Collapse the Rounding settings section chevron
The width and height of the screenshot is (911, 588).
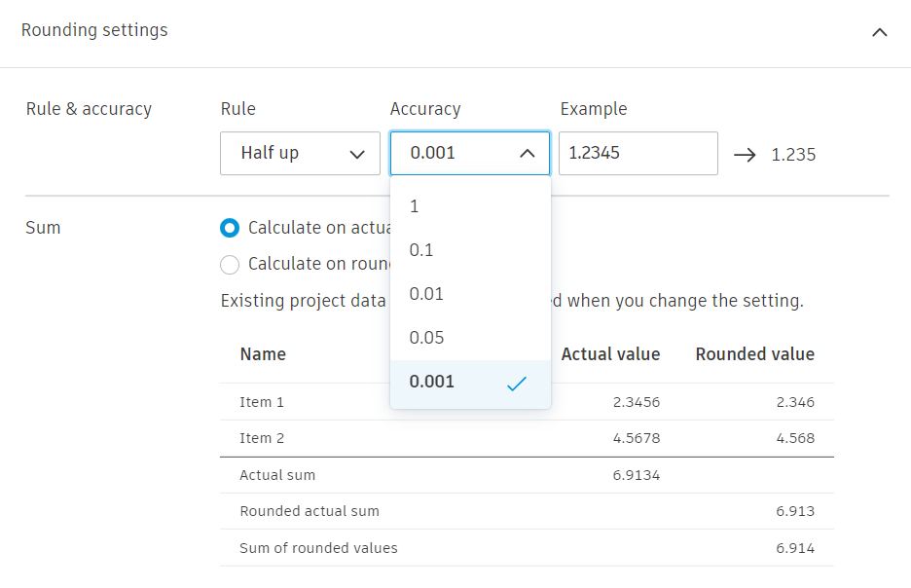click(x=879, y=32)
